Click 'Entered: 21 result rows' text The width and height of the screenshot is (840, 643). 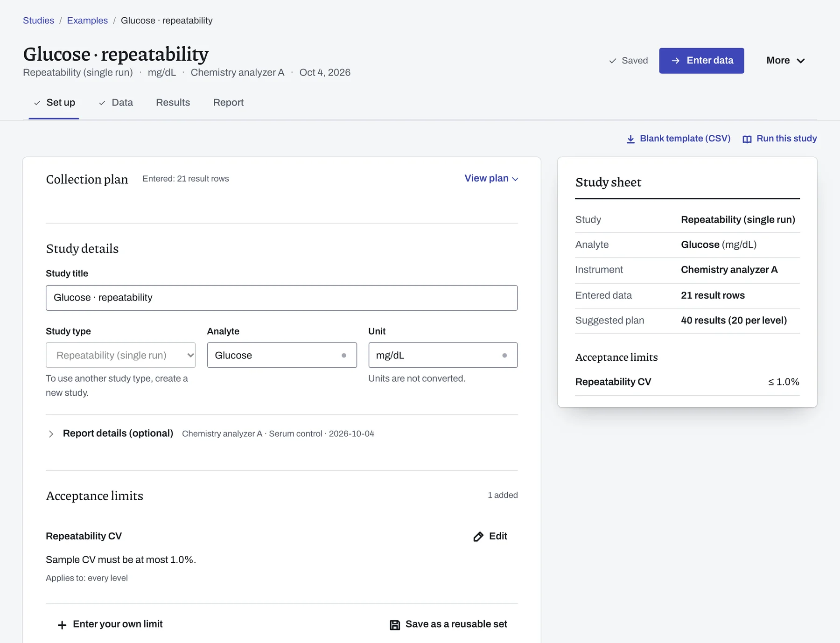186,179
